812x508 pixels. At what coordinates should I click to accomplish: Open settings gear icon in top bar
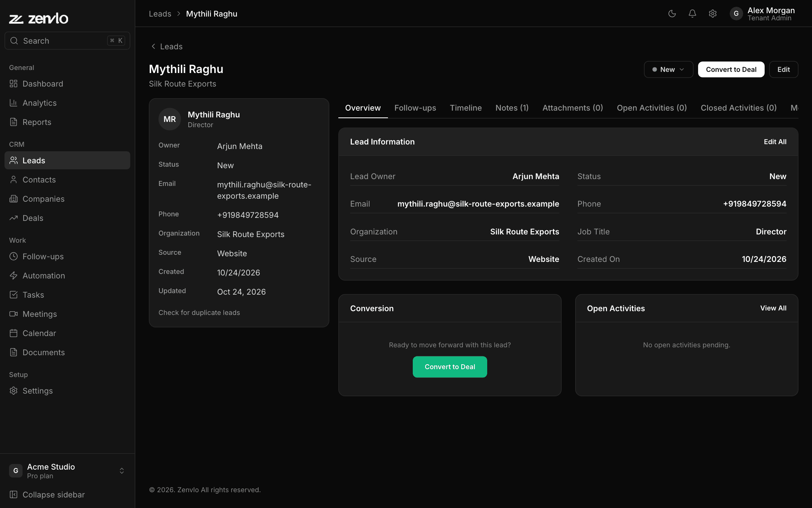click(713, 14)
